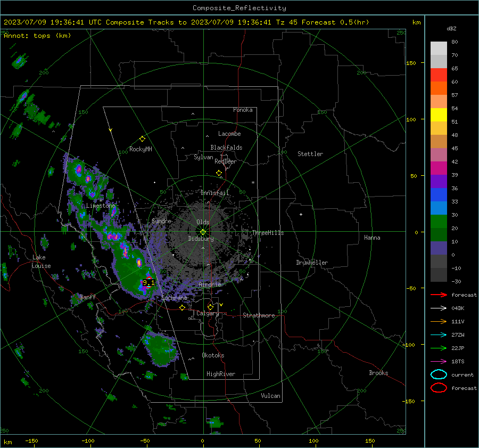Image resolution: width=479 pixels, height=448 pixels.
Task: Click the green storm cell west of Okotoks
Action: tap(161, 350)
